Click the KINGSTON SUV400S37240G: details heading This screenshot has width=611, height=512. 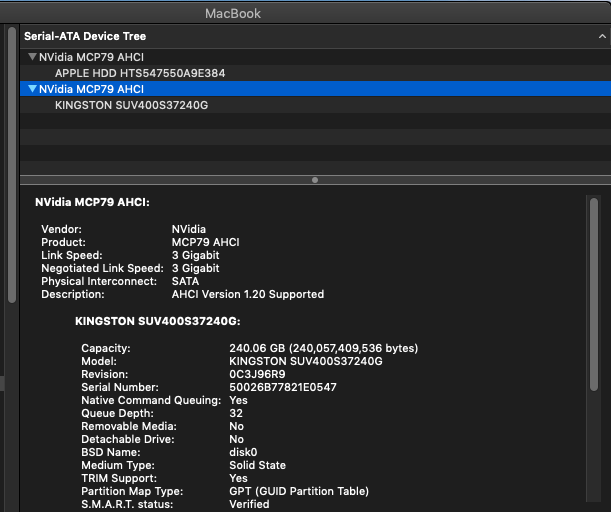coord(158,321)
